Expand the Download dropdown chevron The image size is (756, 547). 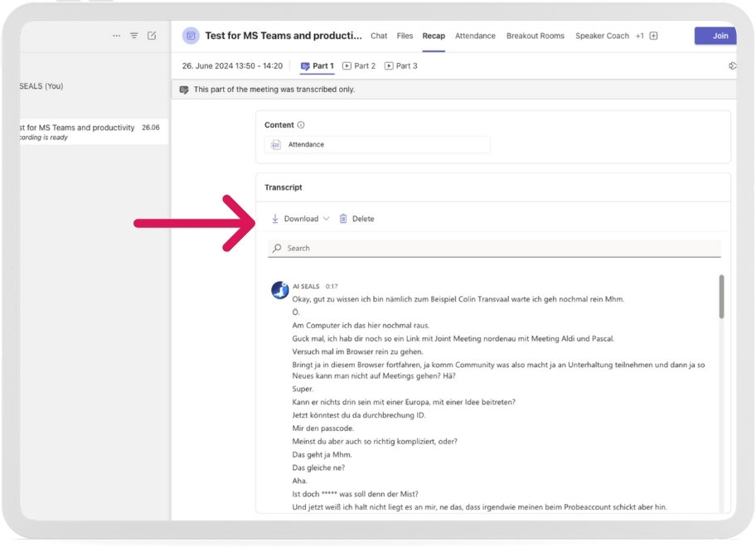326,219
